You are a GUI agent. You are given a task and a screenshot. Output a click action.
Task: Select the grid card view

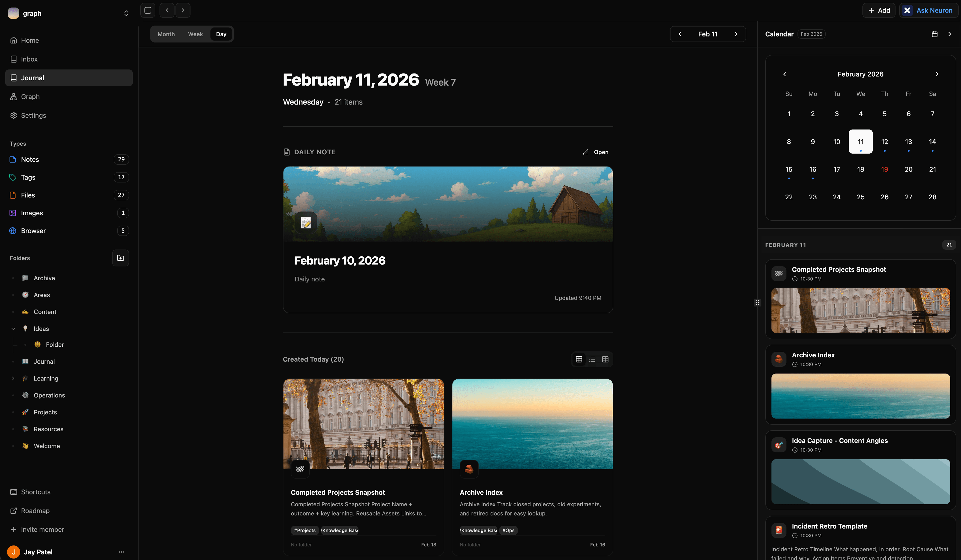(x=579, y=359)
